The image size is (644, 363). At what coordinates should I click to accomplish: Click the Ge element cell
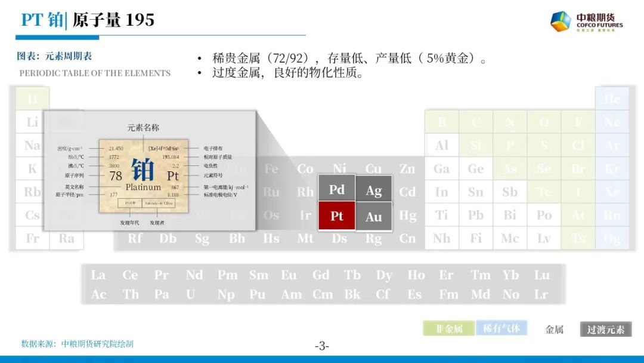click(476, 168)
